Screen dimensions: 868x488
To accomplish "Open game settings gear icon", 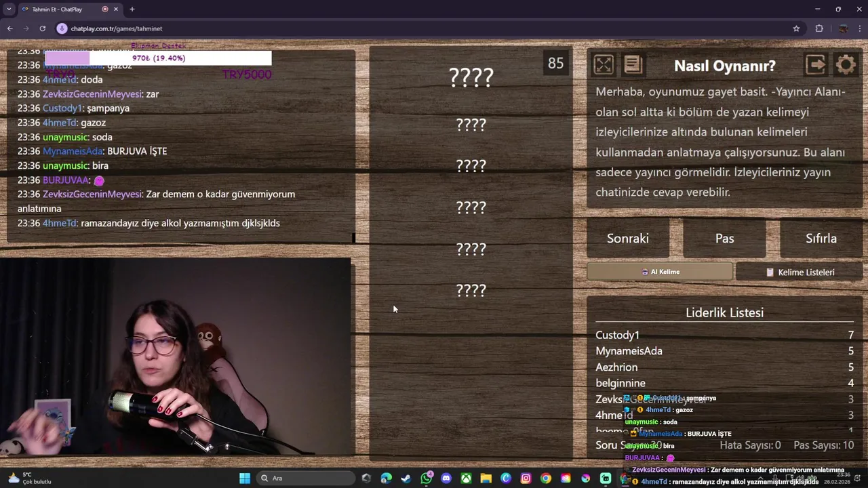I will coord(846,65).
